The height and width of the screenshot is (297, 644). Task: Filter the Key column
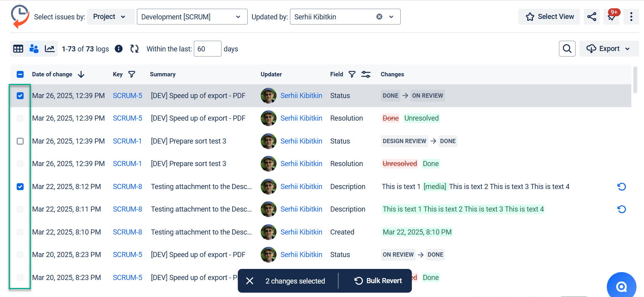pyautogui.click(x=132, y=74)
